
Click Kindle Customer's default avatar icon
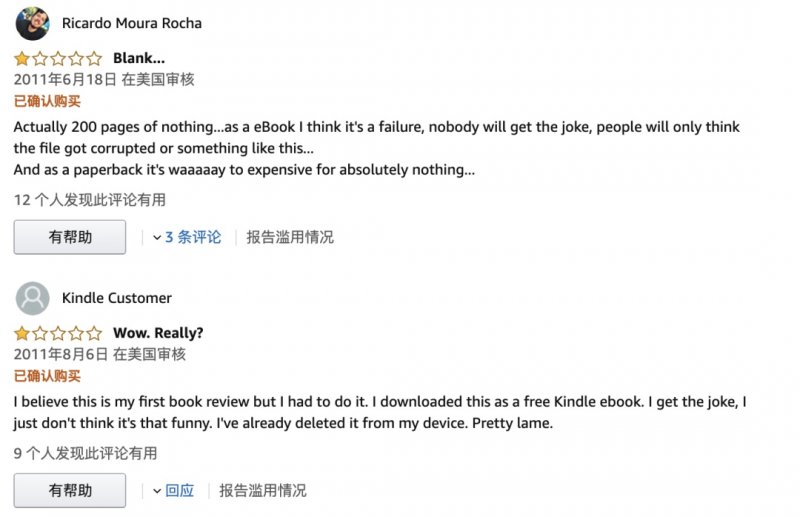pyautogui.click(x=33, y=298)
